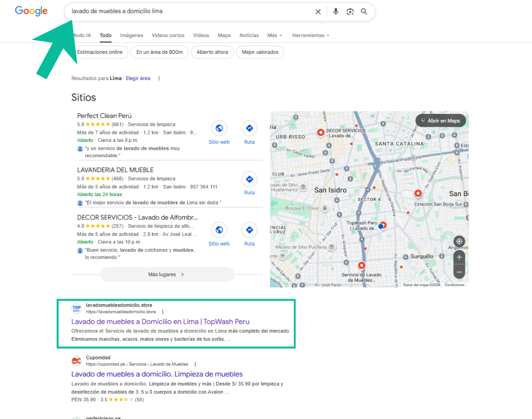Screen dimensions: 532x419
Task: Open Google Lens image search
Action: 350,12
